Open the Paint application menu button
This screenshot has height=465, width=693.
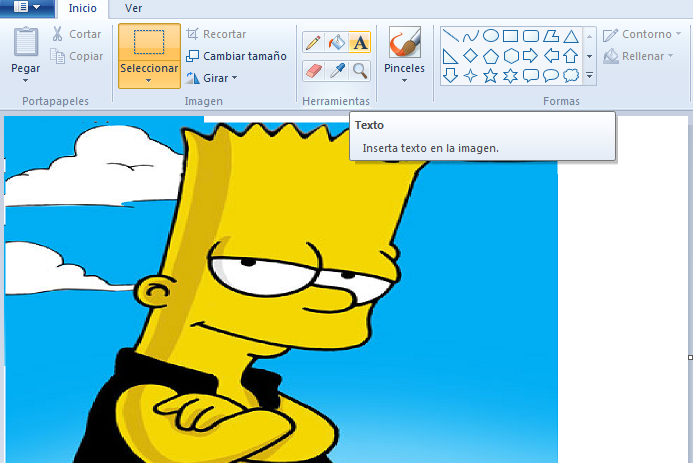pos(28,8)
